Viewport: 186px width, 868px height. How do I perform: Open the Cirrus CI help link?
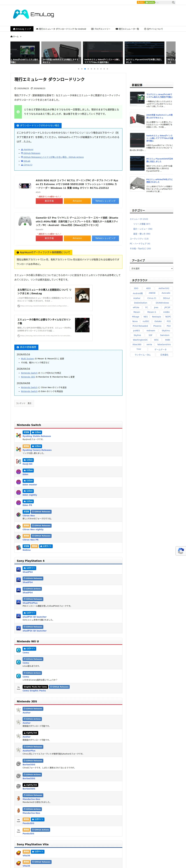point(27,165)
